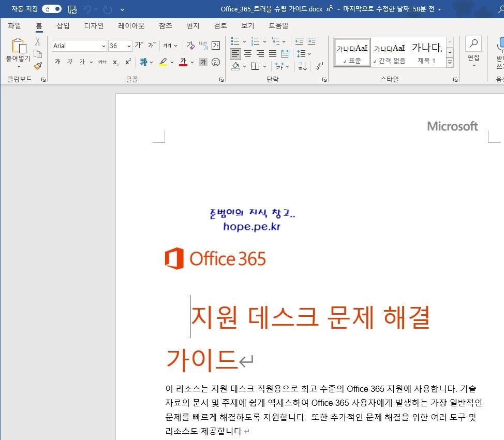
Task: Apply yellow text highlight color
Action: (164, 62)
